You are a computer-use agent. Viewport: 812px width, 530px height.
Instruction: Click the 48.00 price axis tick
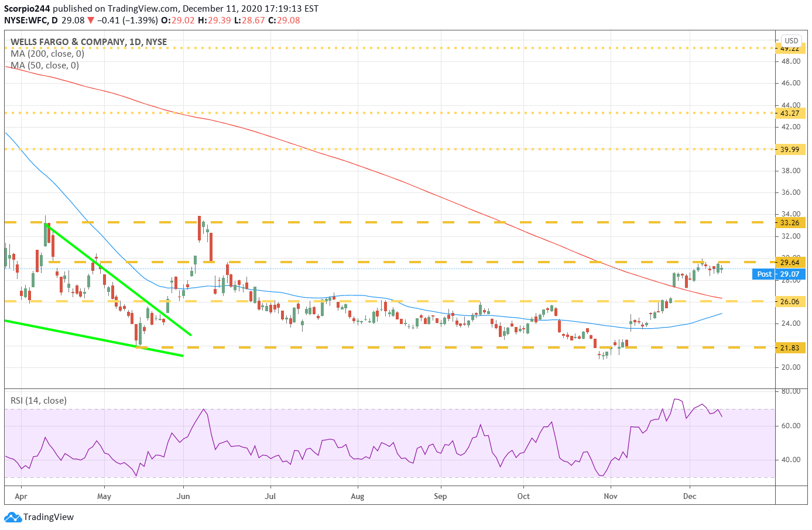coord(790,61)
